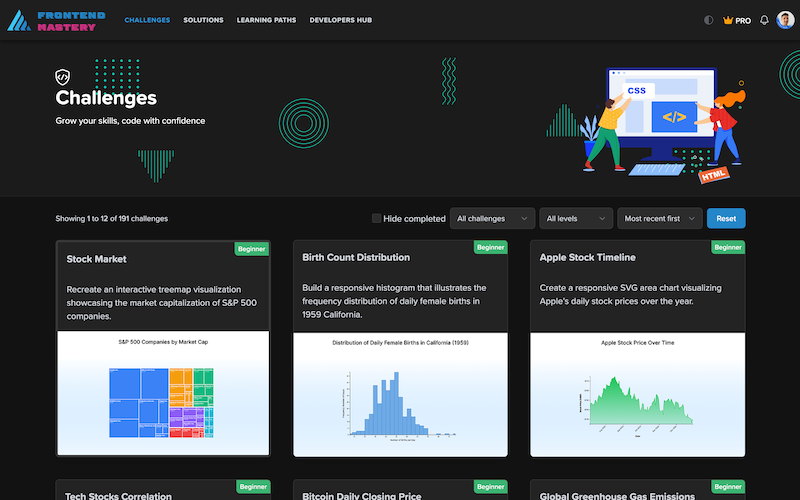Click the HTML tag in hero illustration
The height and width of the screenshot is (500, 800).
coord(714,175)
